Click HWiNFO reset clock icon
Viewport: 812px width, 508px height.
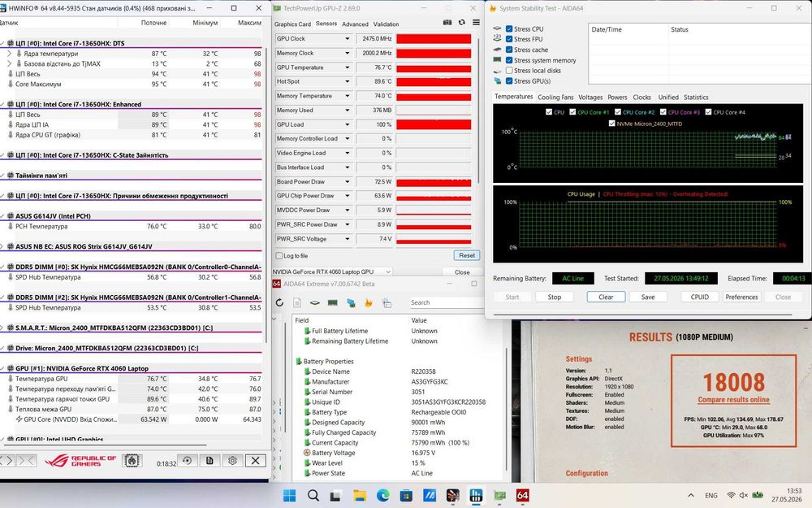click(187, 461)
